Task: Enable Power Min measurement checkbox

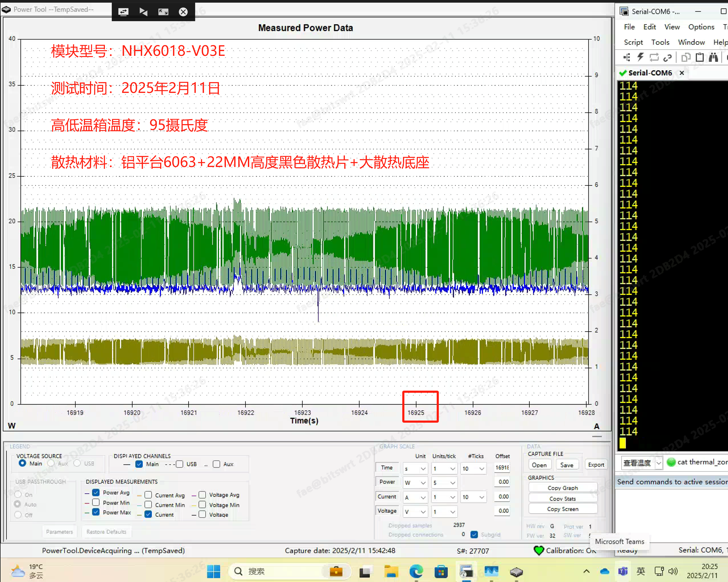Action: point(96,502)
